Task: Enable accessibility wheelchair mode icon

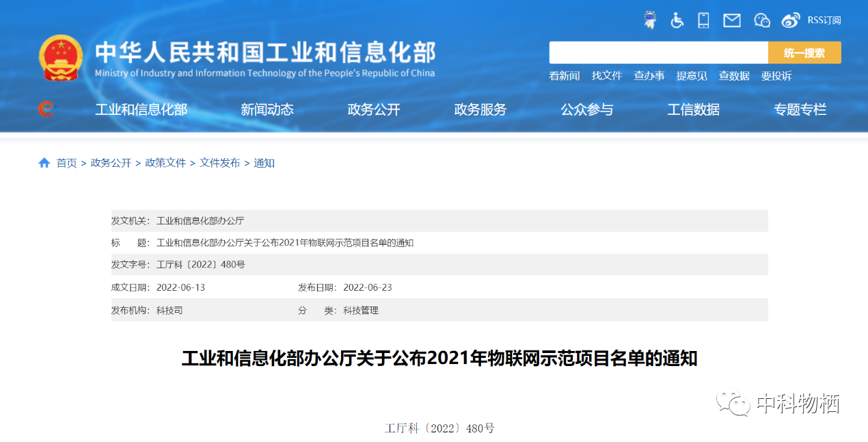Action: pos(677,20)
